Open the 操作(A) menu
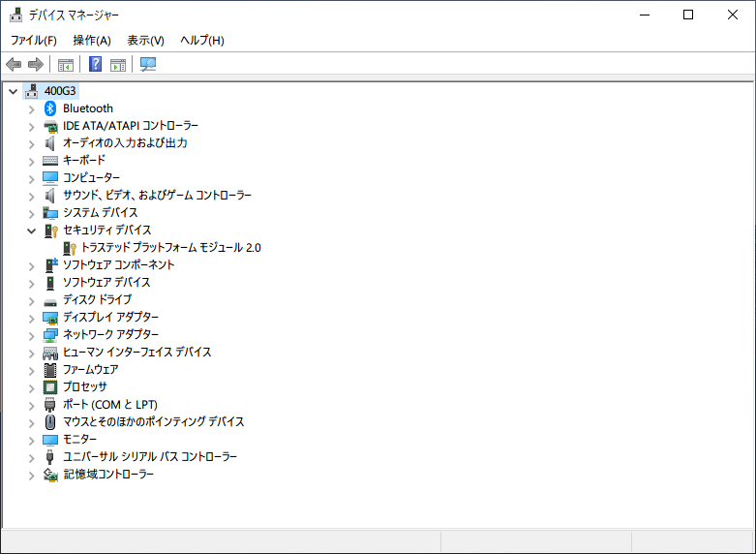 (x=92, y=40)
